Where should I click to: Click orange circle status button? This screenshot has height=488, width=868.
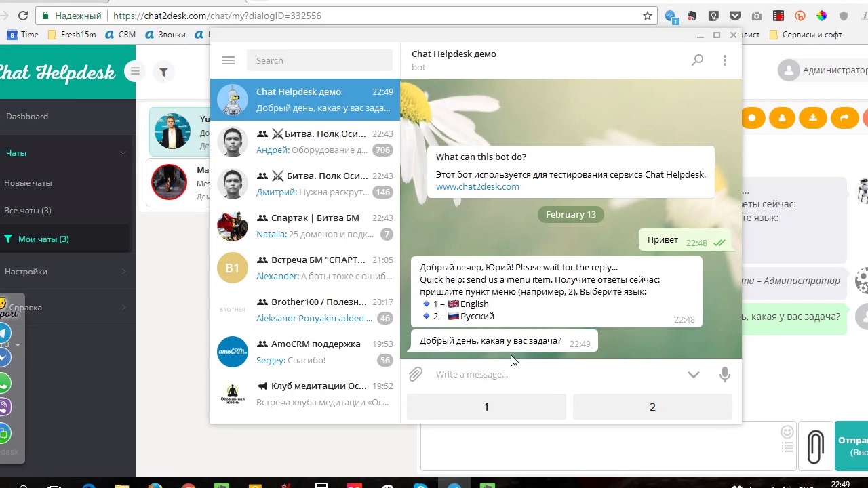tap(752, 118)
